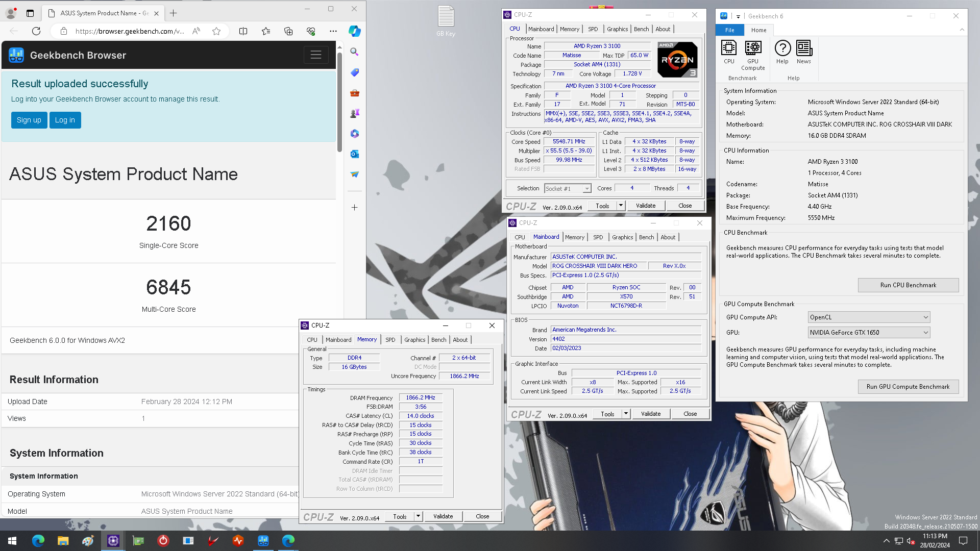Open Graphics tab in CPU-Z Memory window

pyautogui.click(x=415, y=340)
